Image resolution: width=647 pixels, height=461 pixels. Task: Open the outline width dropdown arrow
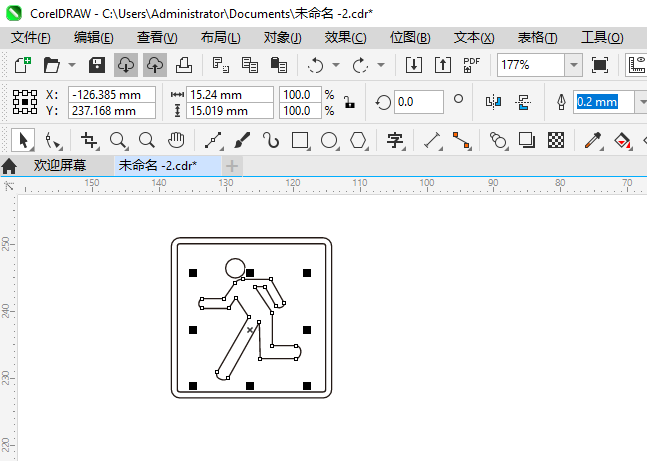(642, 102)
